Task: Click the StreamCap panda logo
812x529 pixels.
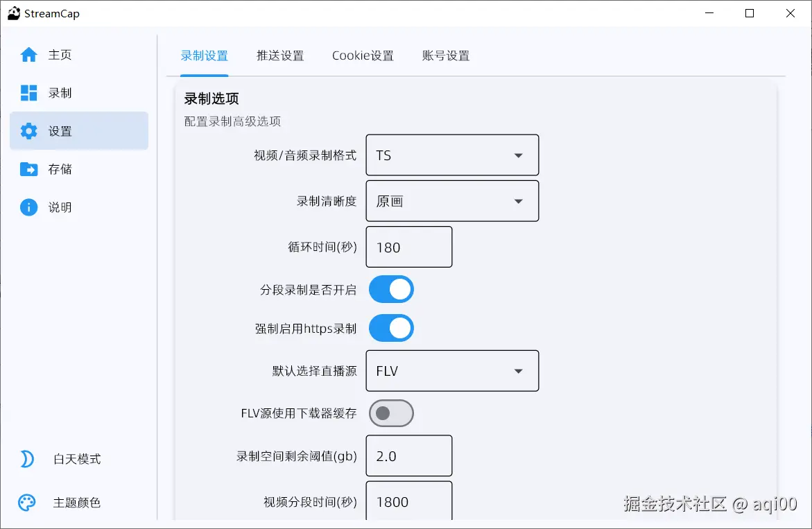Action: click(x=12, y=12)
